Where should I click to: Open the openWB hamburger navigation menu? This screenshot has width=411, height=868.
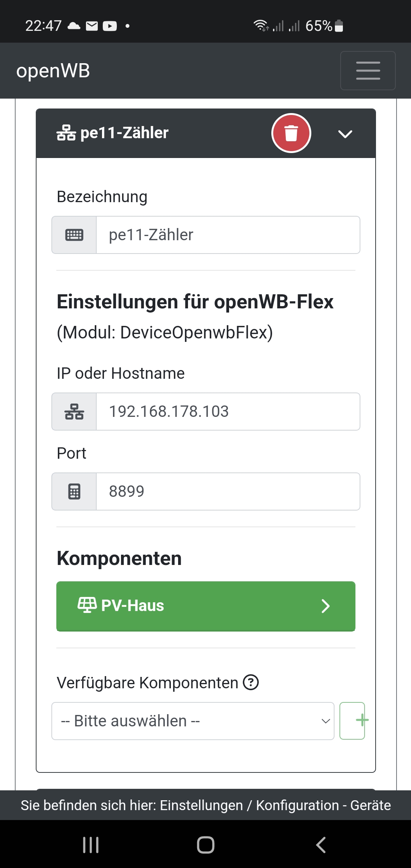click(368, 71)
